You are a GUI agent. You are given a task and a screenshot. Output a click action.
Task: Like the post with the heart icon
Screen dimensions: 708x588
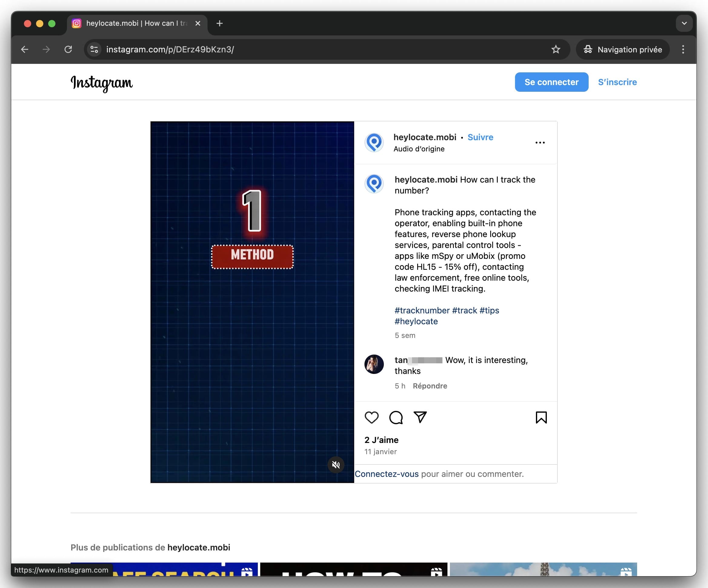371,418
